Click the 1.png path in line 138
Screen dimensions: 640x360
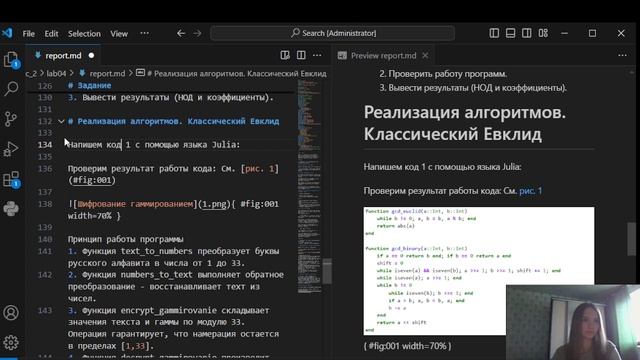214,204
